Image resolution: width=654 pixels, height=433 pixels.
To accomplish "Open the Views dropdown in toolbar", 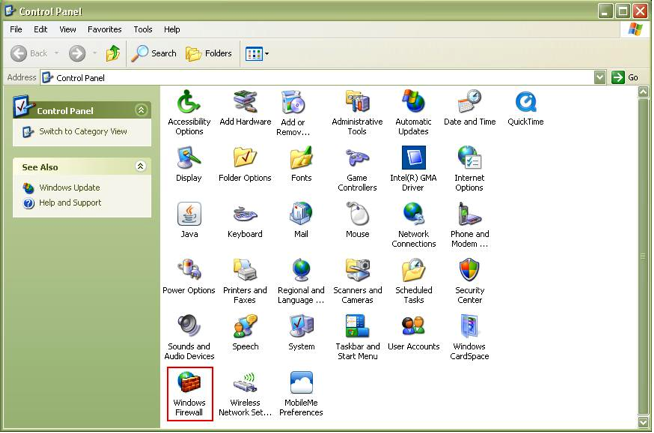I will (x=257, y=53).
